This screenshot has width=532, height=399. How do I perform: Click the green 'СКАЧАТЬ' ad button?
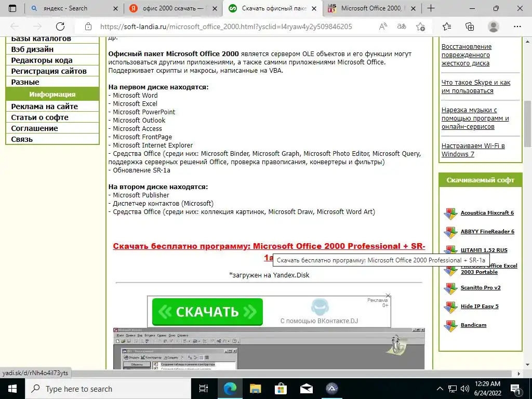click(x=207, y=312)
